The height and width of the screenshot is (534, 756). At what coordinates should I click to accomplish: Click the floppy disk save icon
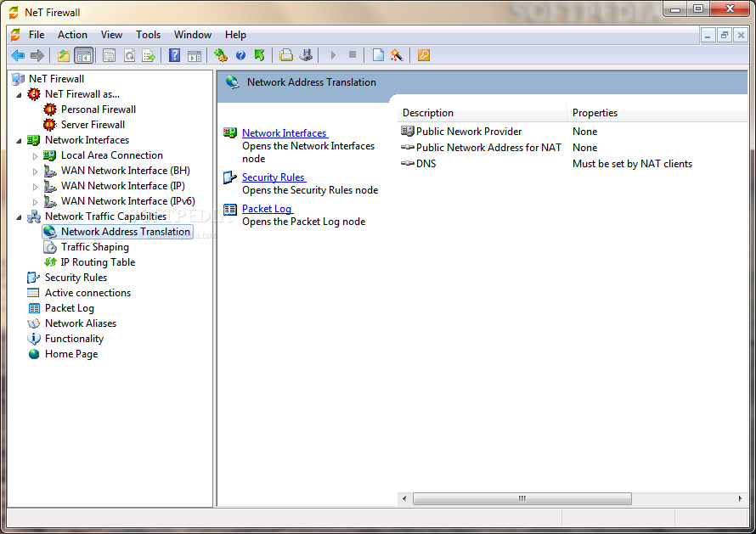(306, 55)
